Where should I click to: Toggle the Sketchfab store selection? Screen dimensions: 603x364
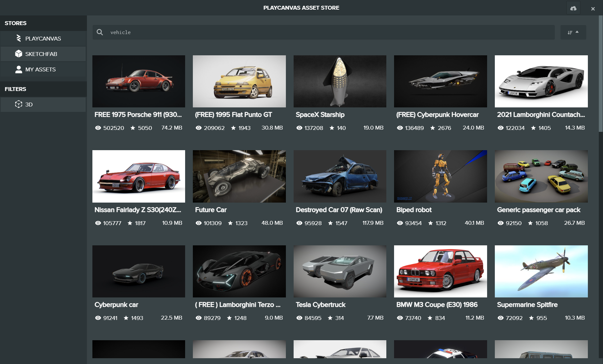tap(43, 54)
